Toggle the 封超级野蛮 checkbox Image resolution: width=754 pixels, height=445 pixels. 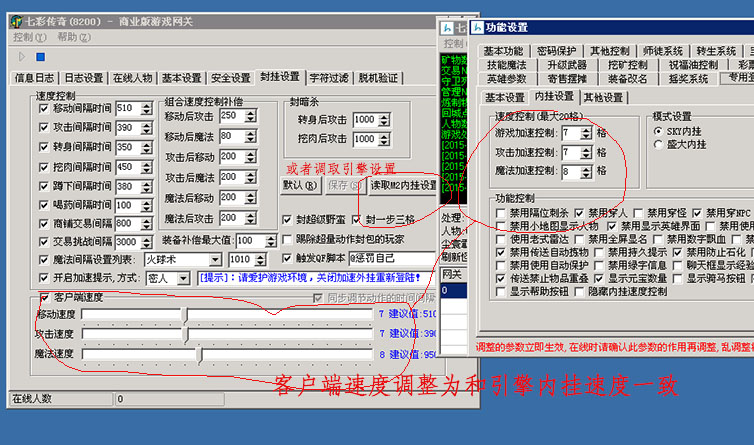pyautogui.click(x=288, y=219)
